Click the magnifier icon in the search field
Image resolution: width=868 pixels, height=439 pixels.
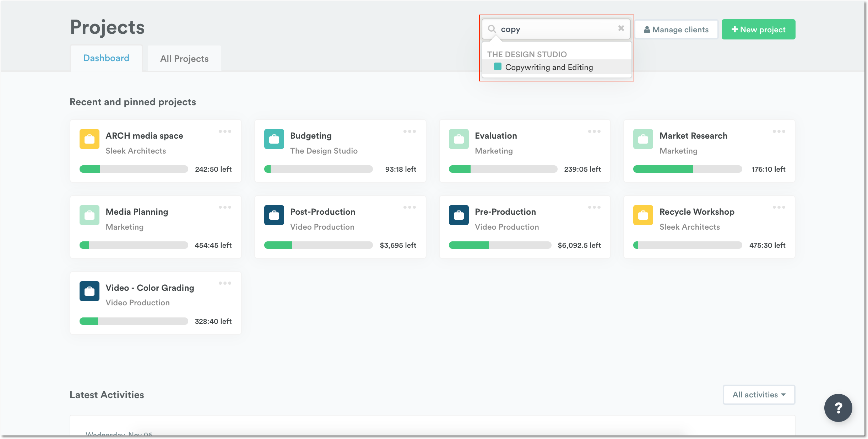point(492,29)
